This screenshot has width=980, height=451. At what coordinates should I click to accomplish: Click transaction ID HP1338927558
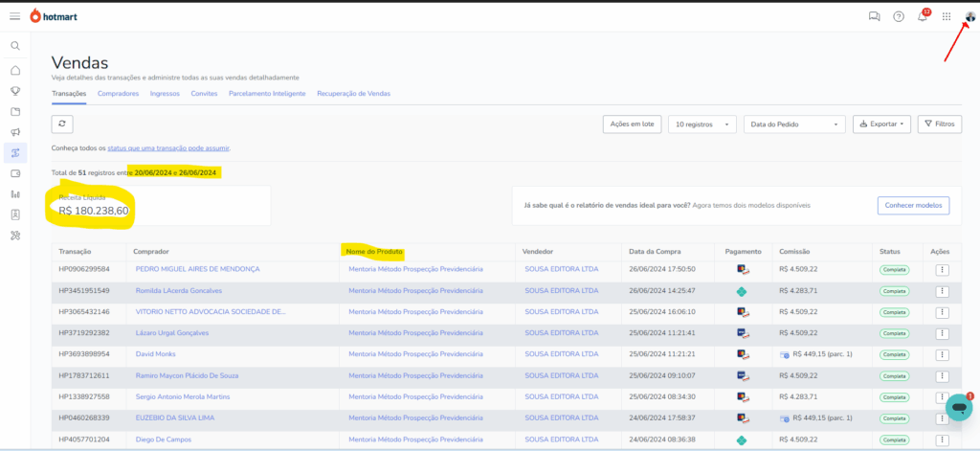click(x=84, y=396)
